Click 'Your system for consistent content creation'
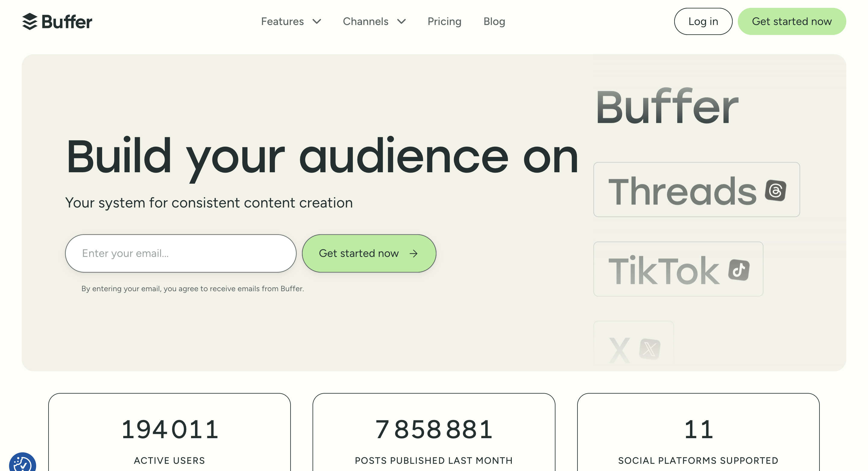Image resolution: width=868 pixels, height=471 pixels. coord(209,203)
